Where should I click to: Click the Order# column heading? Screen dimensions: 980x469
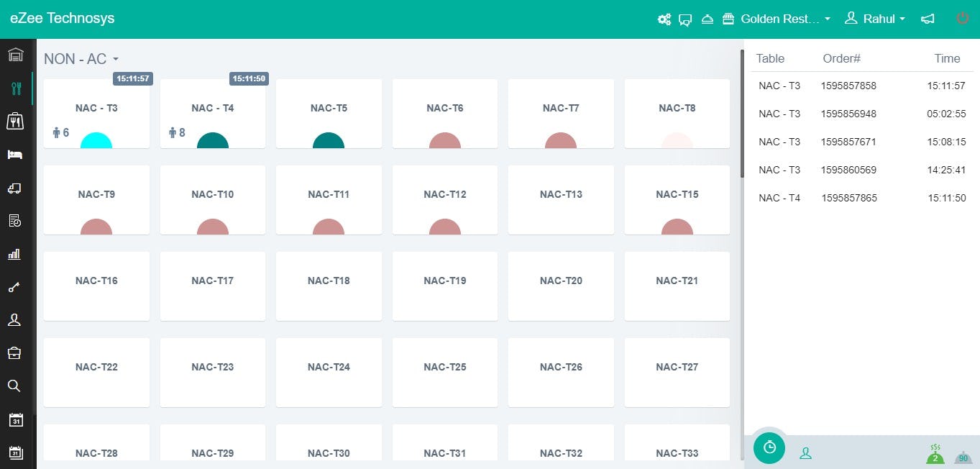pos(841,58)
